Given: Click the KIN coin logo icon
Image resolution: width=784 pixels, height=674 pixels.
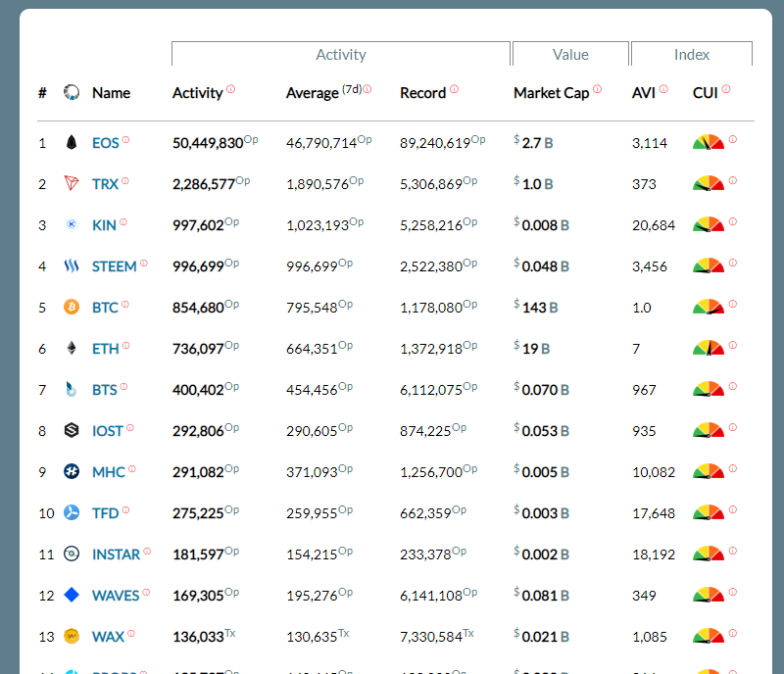Looking at the screenshot, I should [x=72, y=225].
